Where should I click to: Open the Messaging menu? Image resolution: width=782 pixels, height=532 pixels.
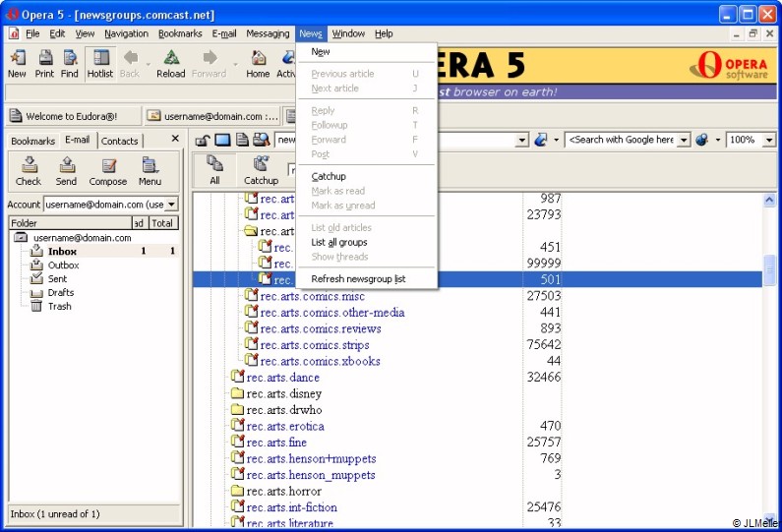coord(268,33)
